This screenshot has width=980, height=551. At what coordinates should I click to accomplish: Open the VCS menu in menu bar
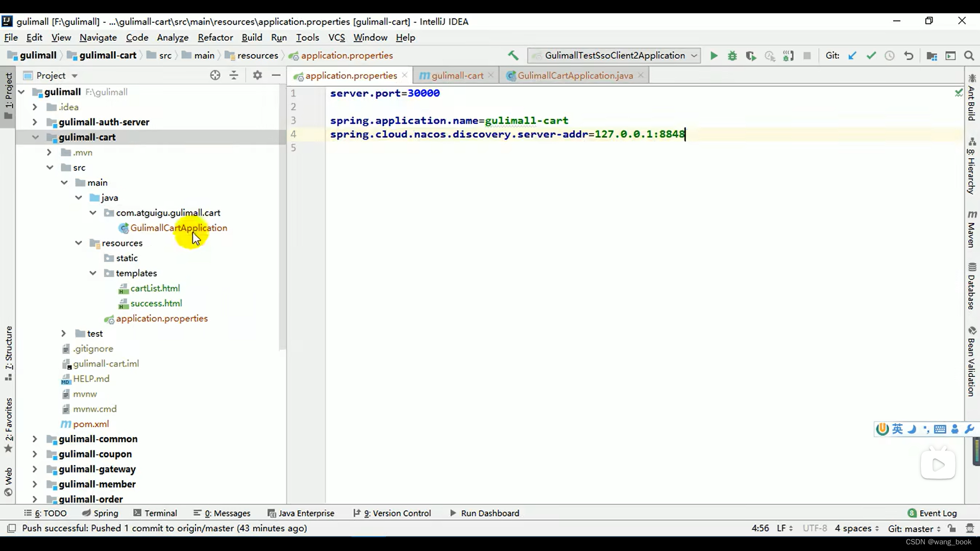(336, 37)
